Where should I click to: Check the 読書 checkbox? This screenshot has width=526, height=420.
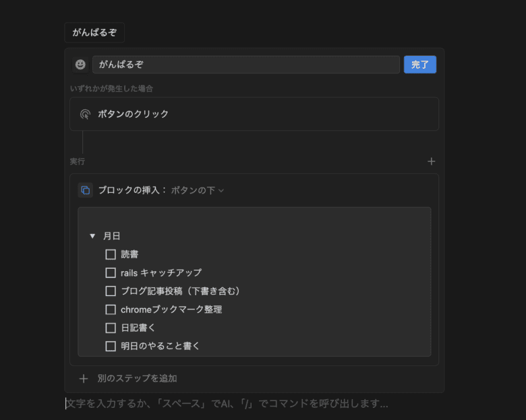(x=111, y=254)
